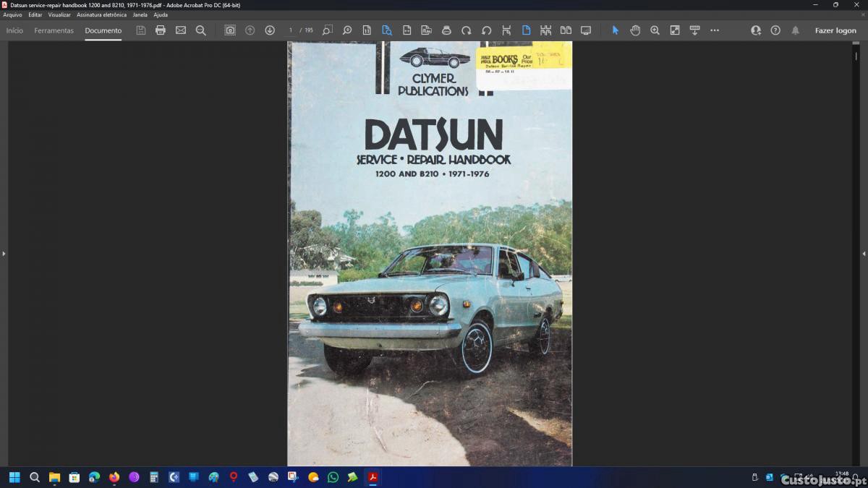Activate the arrow selection tool
This screenshot has width=868, height=488.
[616, 30]
